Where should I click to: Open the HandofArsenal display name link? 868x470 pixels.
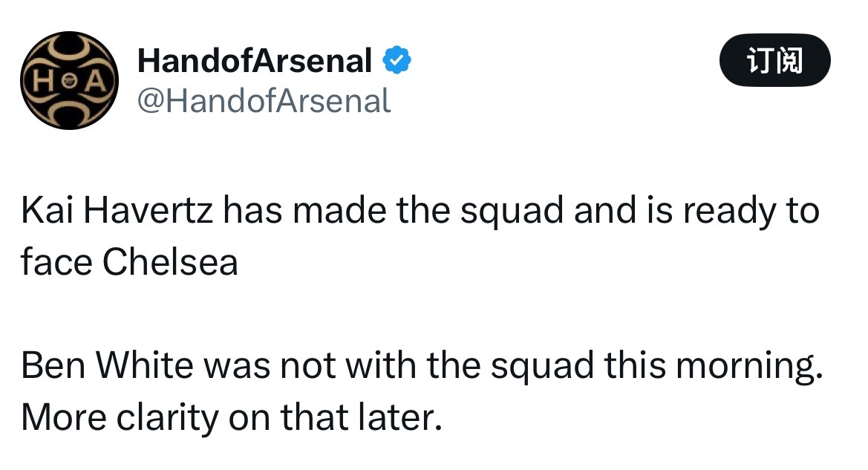click(255, 60)
